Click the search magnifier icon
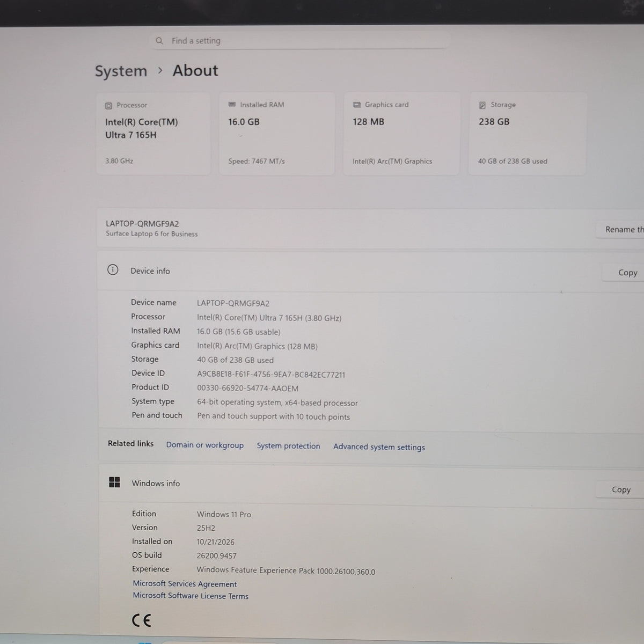 (159, 41)
